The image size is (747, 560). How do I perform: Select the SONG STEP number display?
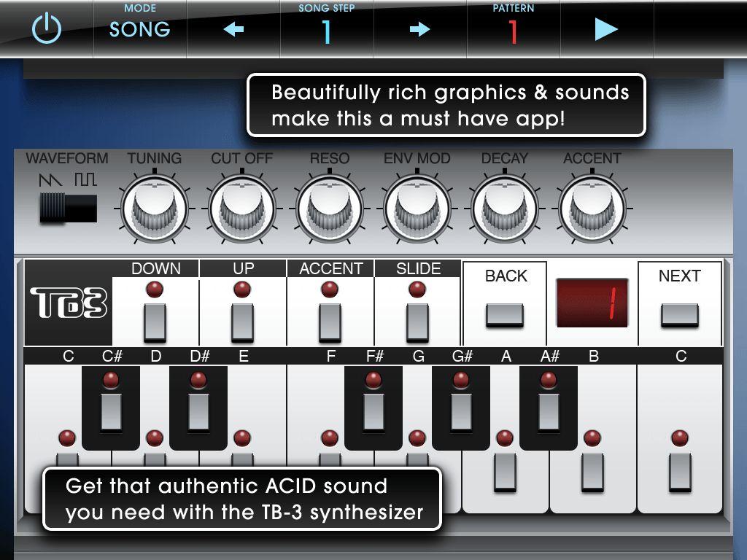click(x=326, y=32)
